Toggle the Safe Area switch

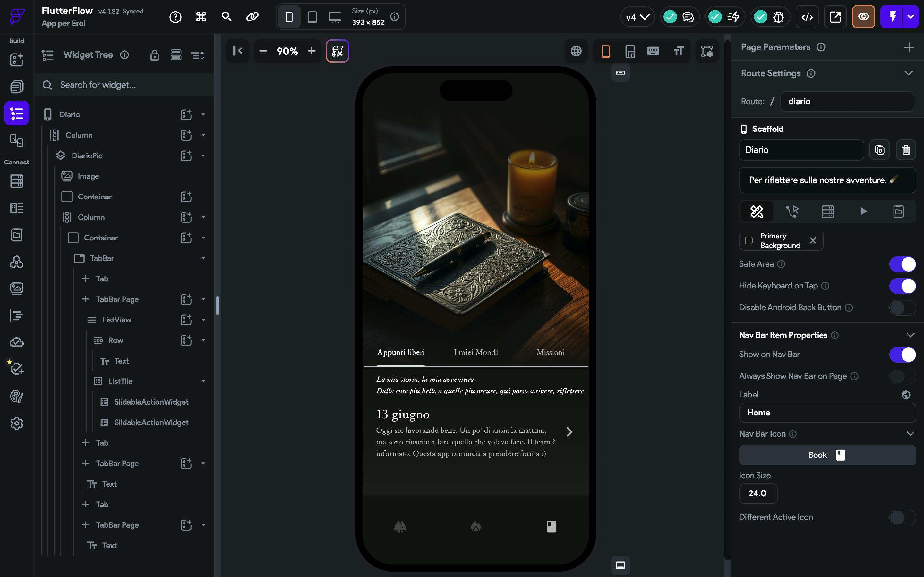point(902,264)
